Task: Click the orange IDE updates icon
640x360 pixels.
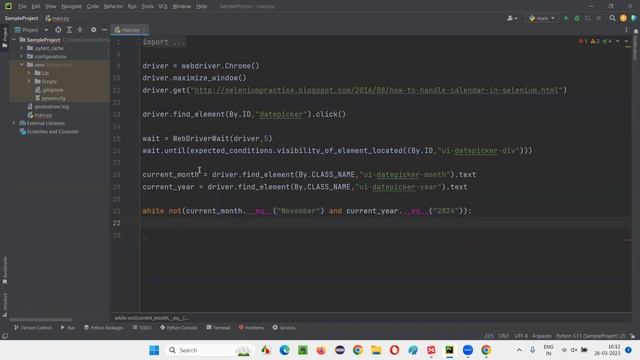Action: (623, 18)
